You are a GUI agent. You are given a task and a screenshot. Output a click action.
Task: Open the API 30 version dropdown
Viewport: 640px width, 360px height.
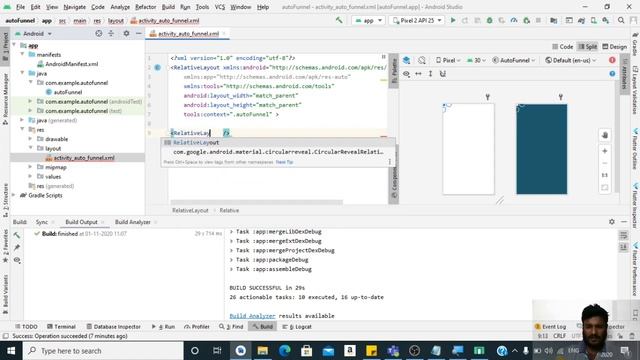tap(476, 60)
